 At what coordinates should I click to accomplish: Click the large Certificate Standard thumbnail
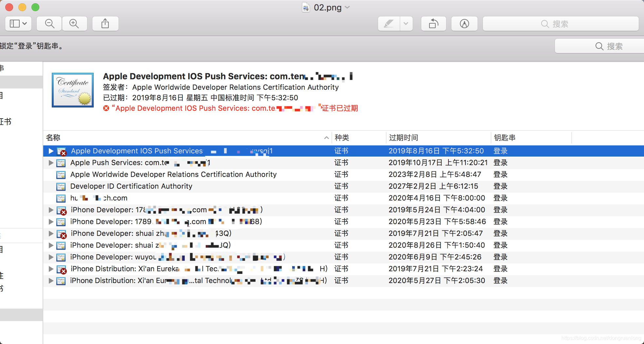coord(73,90)
